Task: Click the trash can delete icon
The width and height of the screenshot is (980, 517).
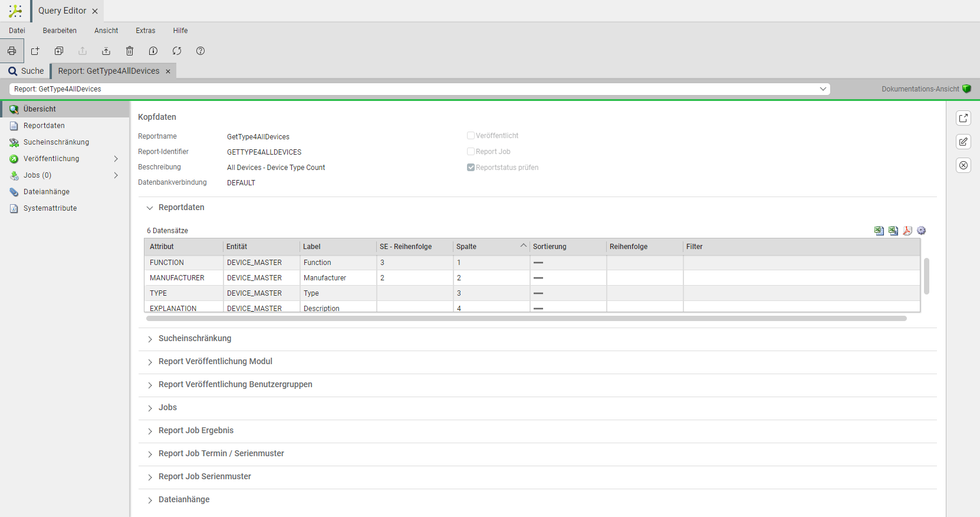Action: click(x=130, y=51)
